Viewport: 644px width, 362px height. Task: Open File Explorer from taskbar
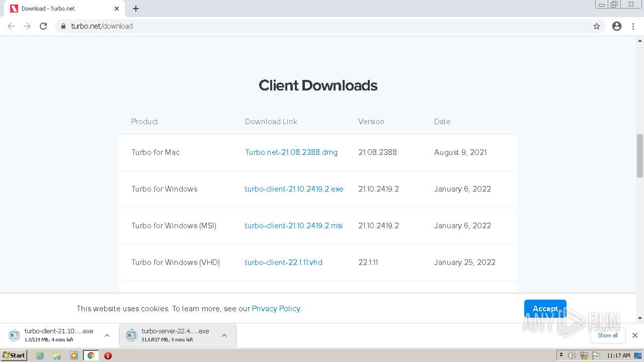[x=57, y=355]
